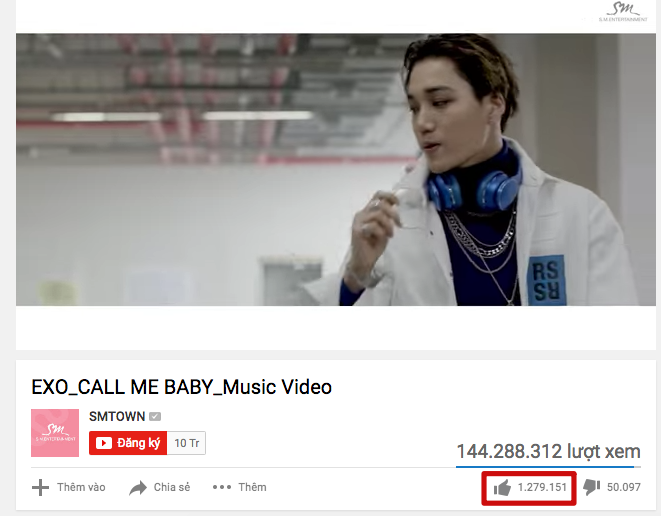The width and height of the screenshot is (661, 516).
Task: Click the share arrow icon
Action: [138, 488]
